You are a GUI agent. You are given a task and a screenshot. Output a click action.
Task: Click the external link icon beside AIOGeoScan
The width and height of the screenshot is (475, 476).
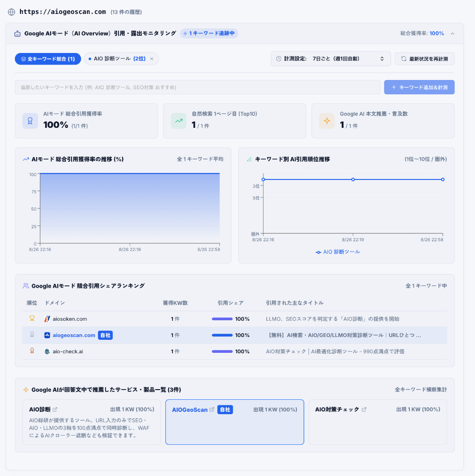coord(212,410)
